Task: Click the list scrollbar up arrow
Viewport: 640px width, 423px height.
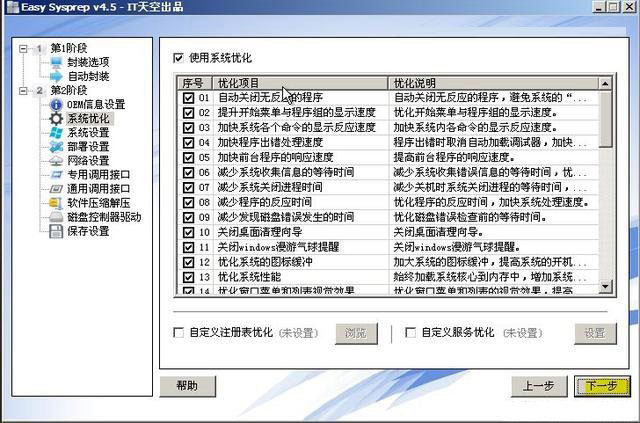Action: (x=605, y=84)
